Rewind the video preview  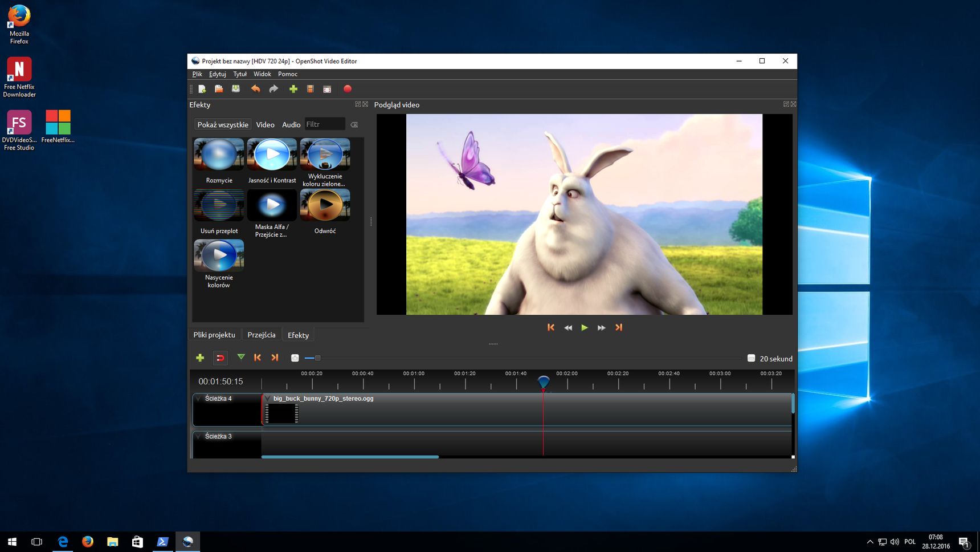(x=568, y=327)
